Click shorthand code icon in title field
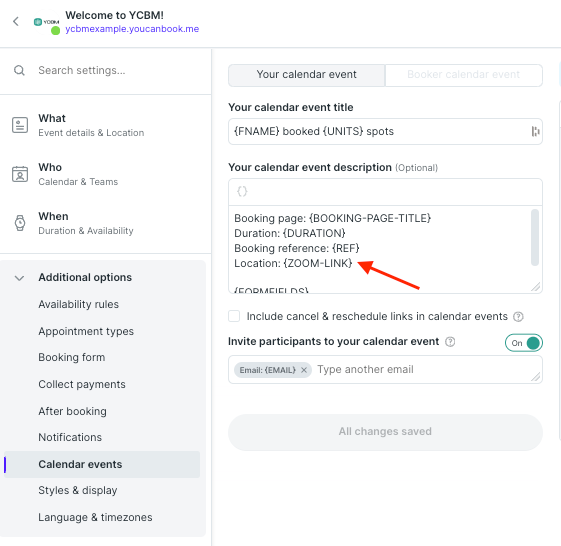This screenshot has height=546, width=561. 535,131
